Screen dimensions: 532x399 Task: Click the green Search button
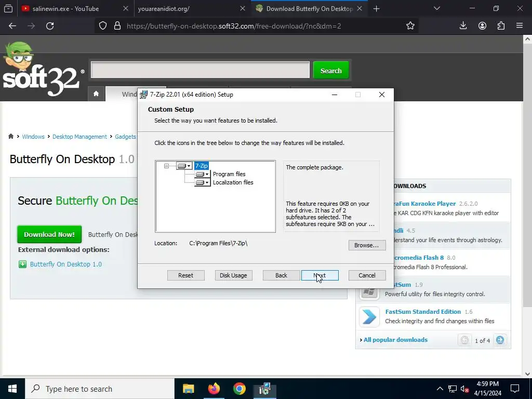[x=331, y=71]
